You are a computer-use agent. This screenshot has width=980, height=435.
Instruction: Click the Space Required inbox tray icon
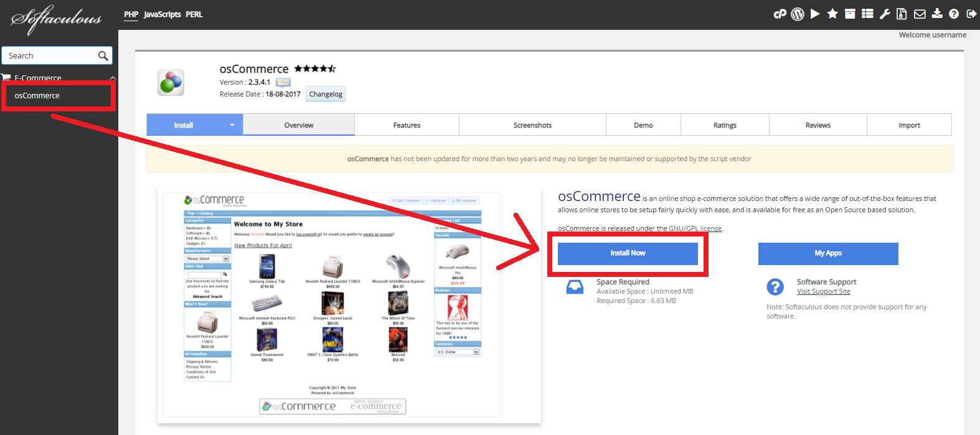tap(575, 287)
